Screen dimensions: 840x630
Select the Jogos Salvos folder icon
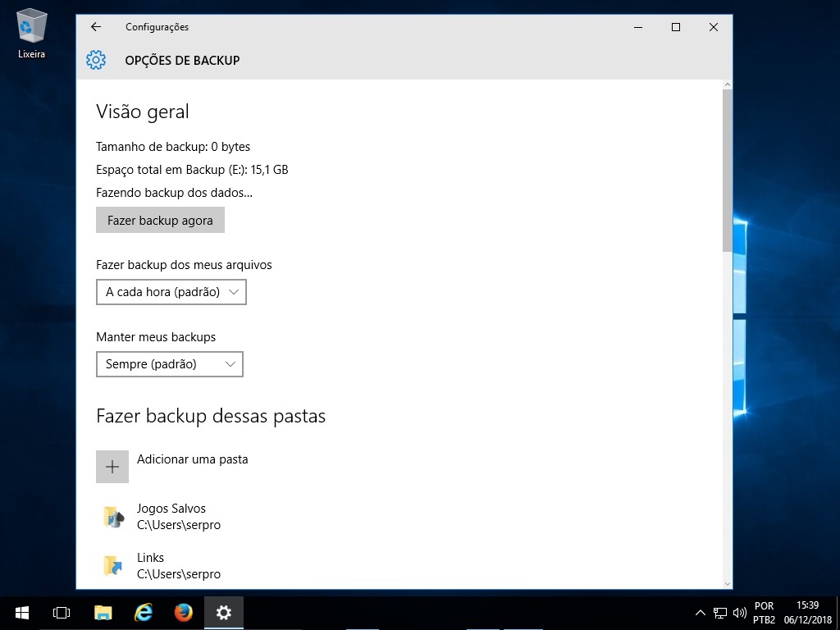tap(112, 517)
